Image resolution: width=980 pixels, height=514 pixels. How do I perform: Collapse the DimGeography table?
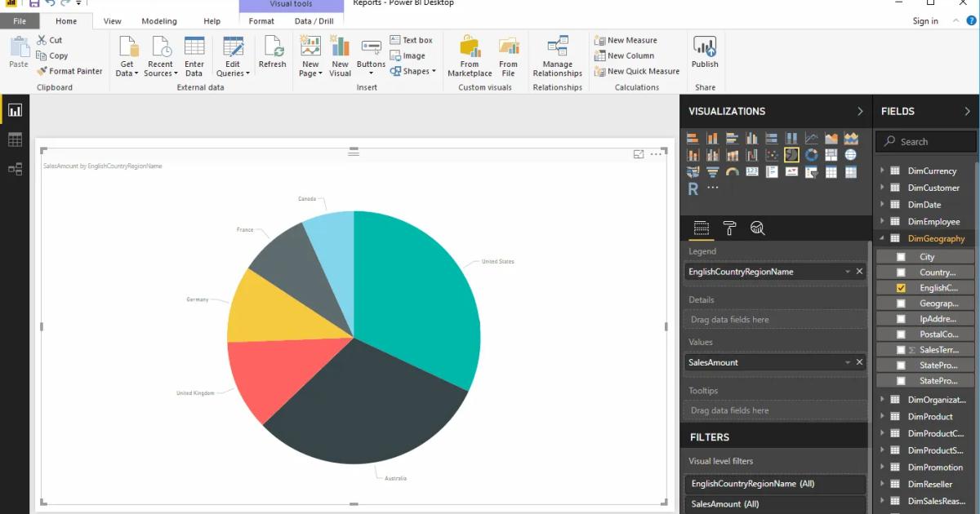pos(880,238)
